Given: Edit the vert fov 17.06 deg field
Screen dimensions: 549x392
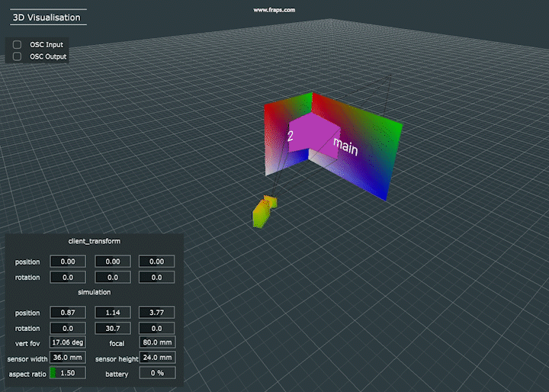Looking at the screenshot, I should coord(68,342).
